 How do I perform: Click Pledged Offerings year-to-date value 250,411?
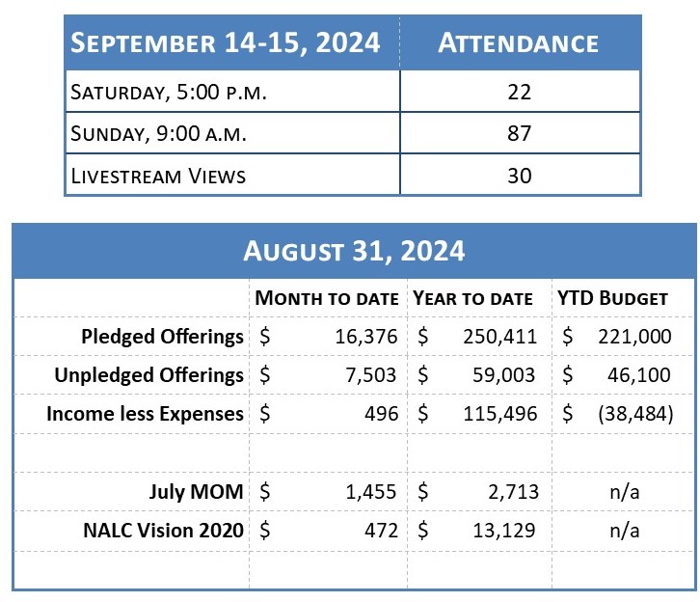[498, 337]
